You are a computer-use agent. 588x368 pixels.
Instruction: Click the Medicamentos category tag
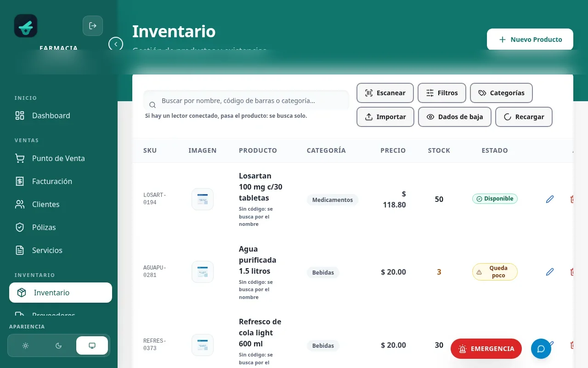coord(333,200)
